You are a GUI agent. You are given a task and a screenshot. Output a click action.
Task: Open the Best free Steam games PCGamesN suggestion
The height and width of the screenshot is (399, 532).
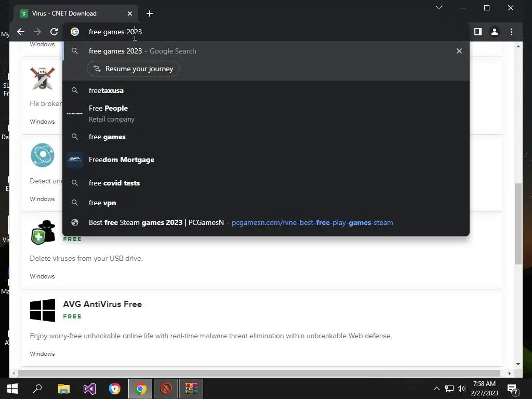click(x=266, y=222)
